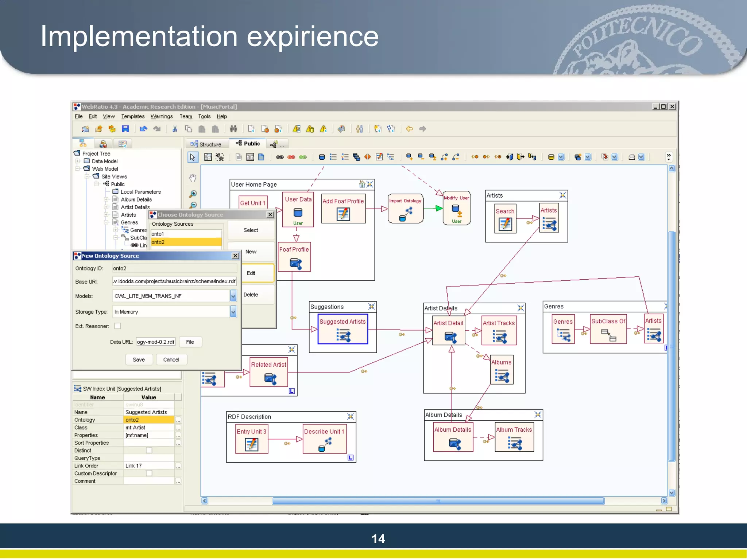Click the Data URL input field

coord(156,342)
